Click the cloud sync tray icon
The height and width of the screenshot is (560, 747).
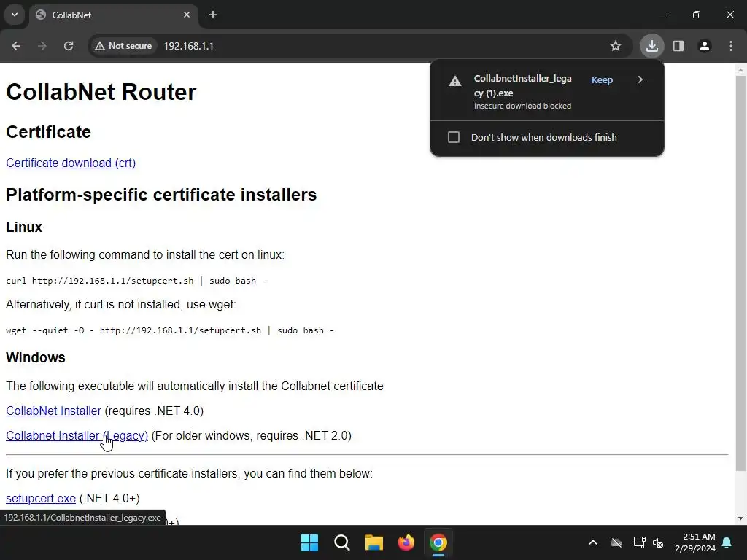point(616,542)
